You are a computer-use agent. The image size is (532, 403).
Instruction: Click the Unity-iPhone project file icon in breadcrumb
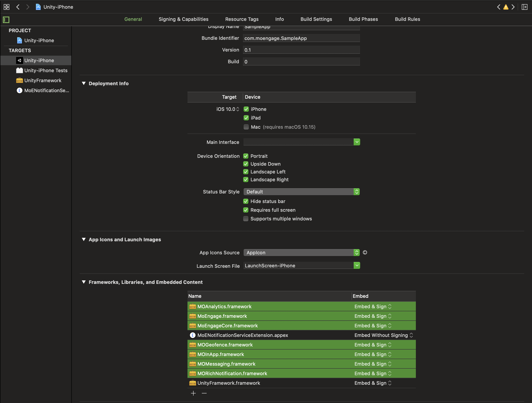click(38, 7)
